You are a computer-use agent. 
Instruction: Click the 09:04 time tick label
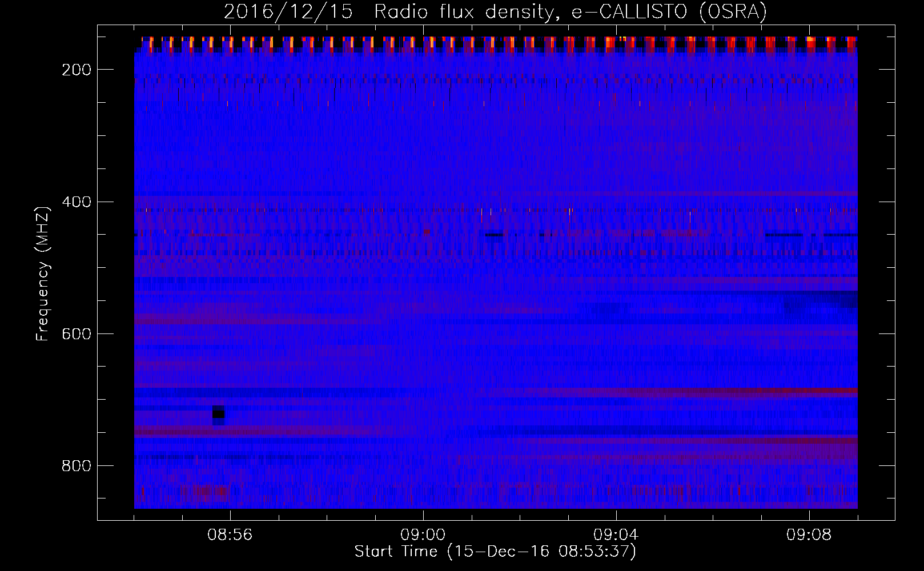point(616,535)
